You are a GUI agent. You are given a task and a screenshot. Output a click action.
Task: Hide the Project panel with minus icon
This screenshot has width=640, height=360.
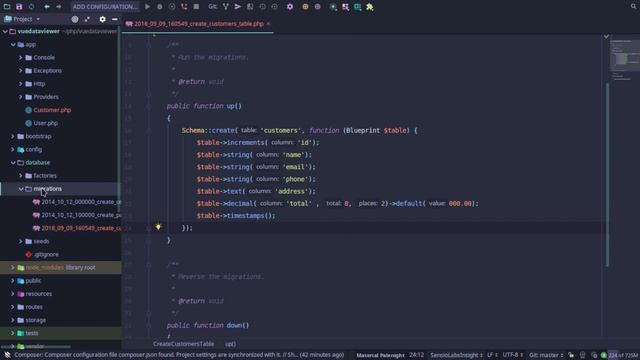pyautogui.click(x=115, y=19)
